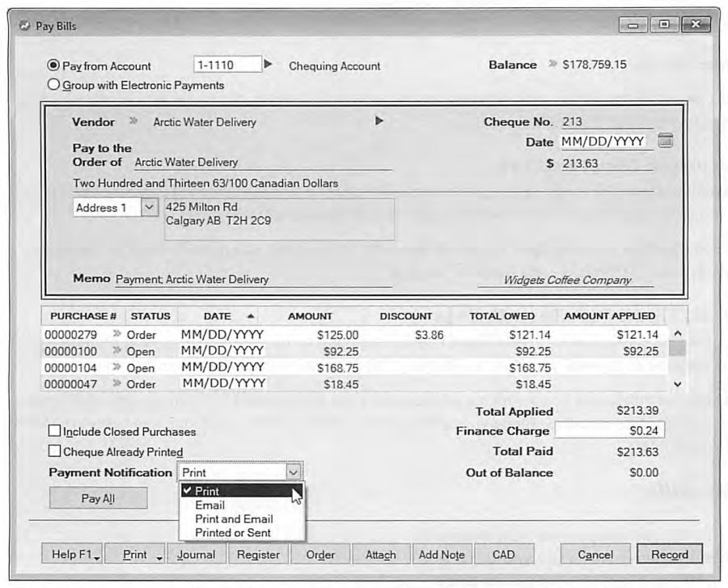This screenshot has height=588, width=728.
Task: Click the Status column header
Action: 150,316
